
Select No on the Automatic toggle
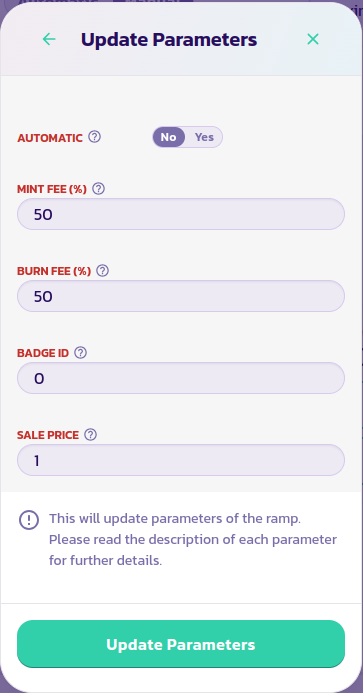point(168,137)
